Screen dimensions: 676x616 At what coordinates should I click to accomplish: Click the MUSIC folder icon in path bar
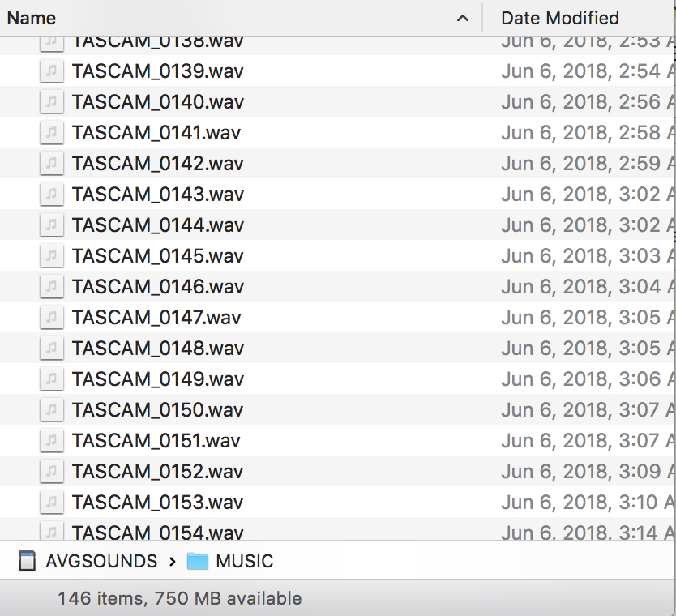198,561
